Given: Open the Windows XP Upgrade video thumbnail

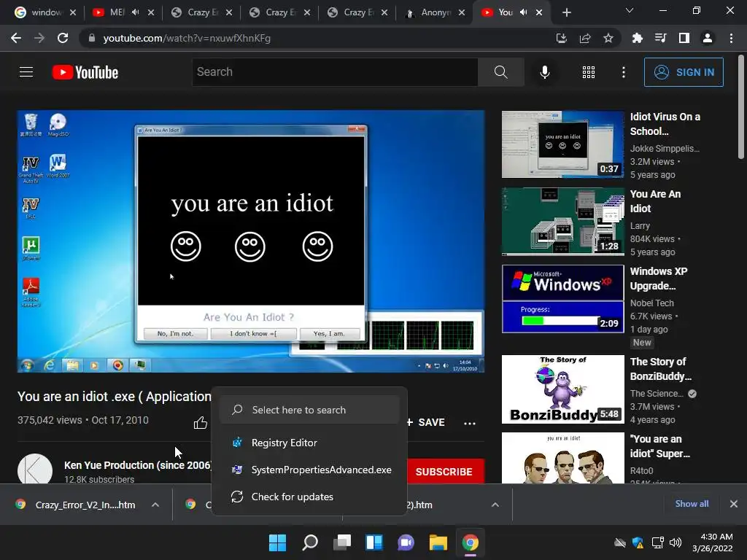Looking at the screenshot, I should 562,298.
